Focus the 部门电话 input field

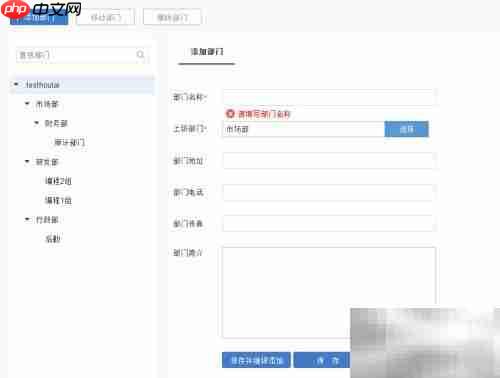(329, 192)
